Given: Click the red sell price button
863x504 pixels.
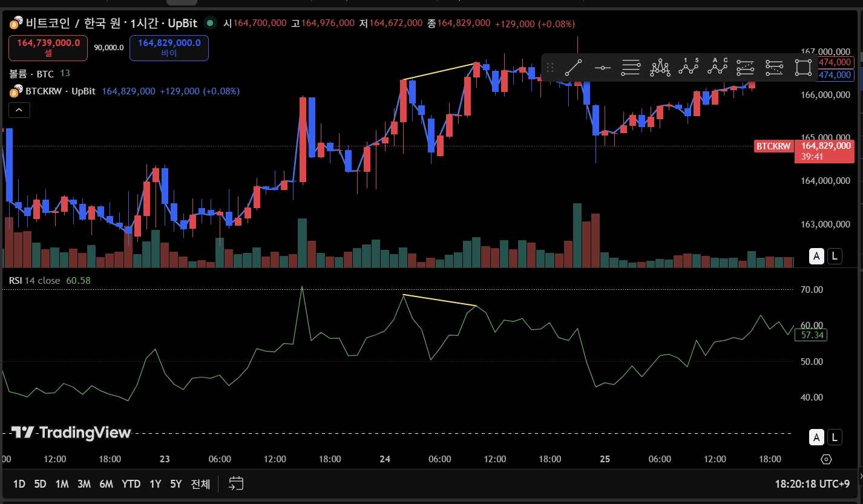Looking at the screenshot, I should coord(48,48).
